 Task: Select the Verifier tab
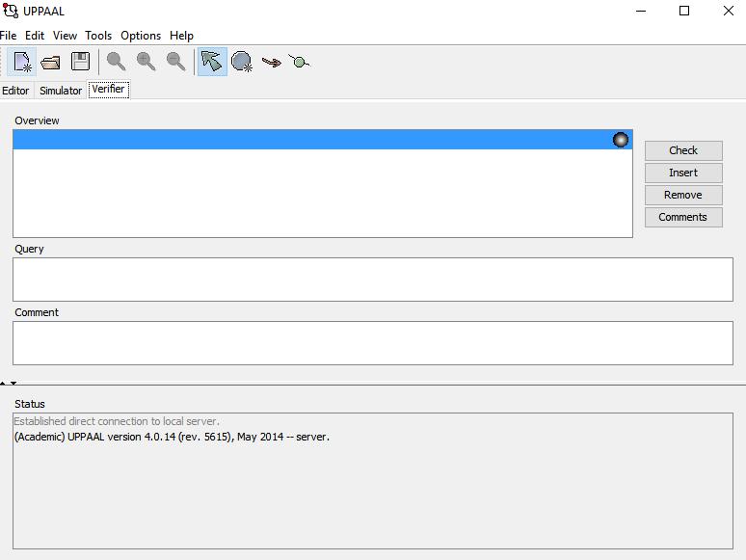click(109, 89)
